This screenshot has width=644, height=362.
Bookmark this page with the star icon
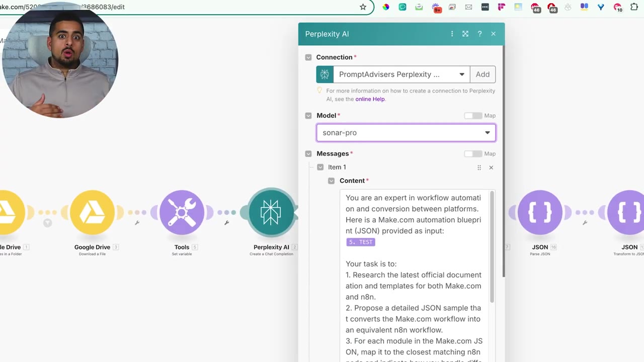pyautogui.click(x=363, y=7)
